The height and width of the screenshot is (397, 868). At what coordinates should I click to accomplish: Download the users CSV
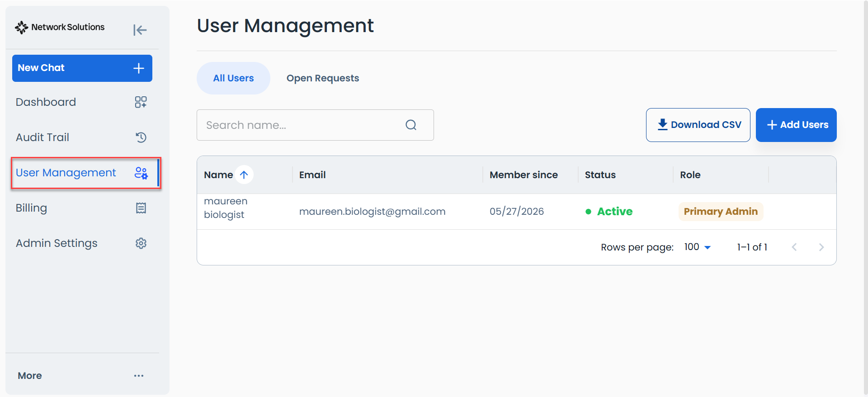(698, 125)
